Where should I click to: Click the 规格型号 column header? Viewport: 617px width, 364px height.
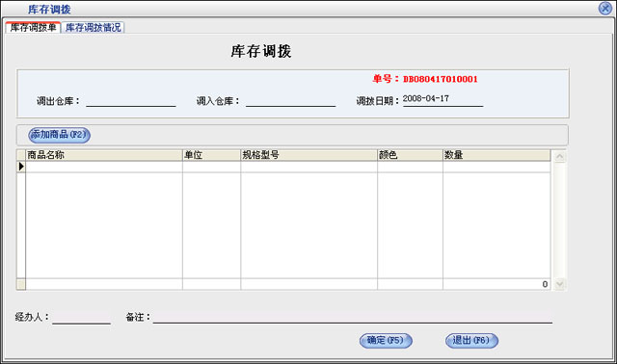coord(308,155)
